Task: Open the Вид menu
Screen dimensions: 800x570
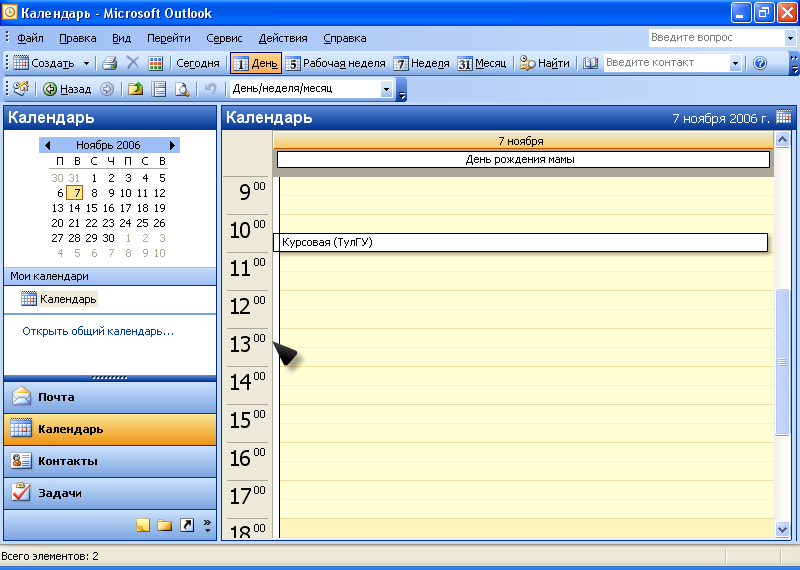Action: pyautogui.click(x=121, y=38)
